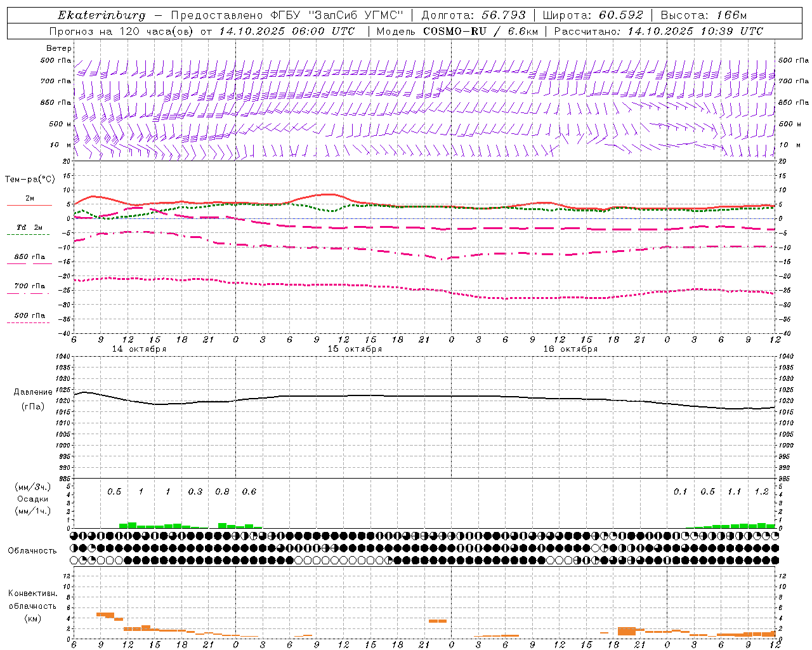This screenshot has height=650, width=812.
Task: Click the isolated orange convective bar near 21h on 15 October
Action: click(x=438, y=621)
